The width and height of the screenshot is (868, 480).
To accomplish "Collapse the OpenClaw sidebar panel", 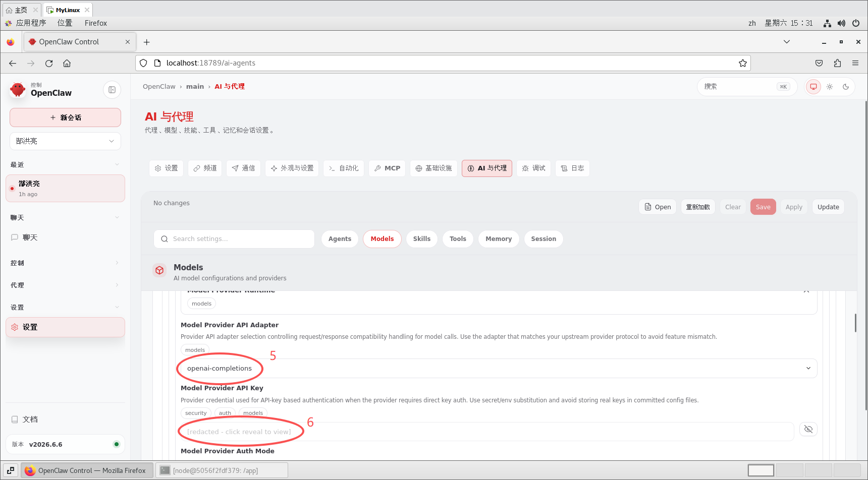I will (x=112, y=90).
